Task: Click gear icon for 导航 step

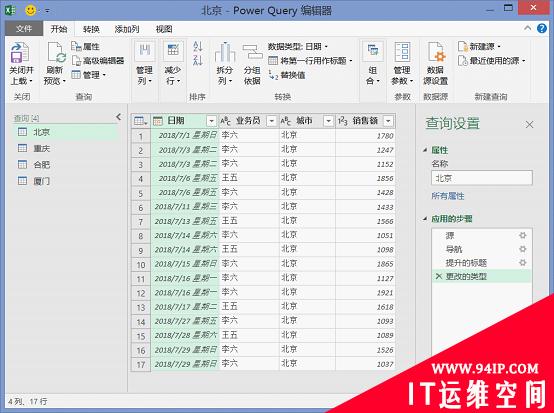Action: tap(523, 249)
